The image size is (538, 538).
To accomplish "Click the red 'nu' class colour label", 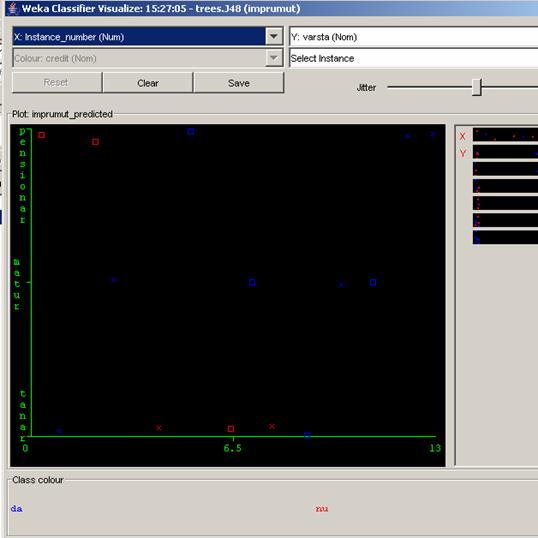I will pyautogui.click(x=322, y=508).
